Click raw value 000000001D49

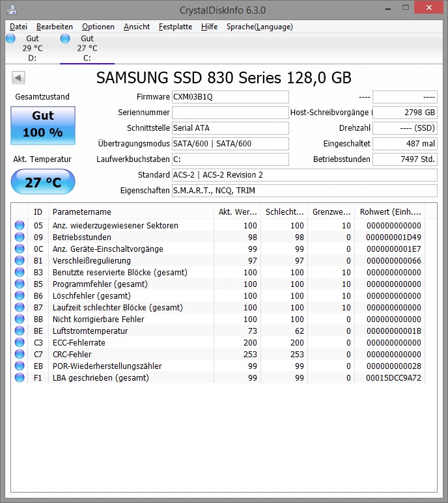pyautogui.click(x=393, y=238)
